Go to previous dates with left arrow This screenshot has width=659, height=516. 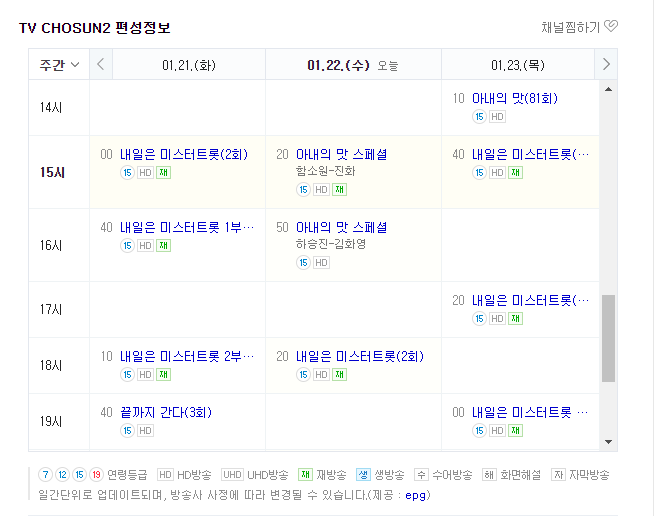(x=100, y=65)
